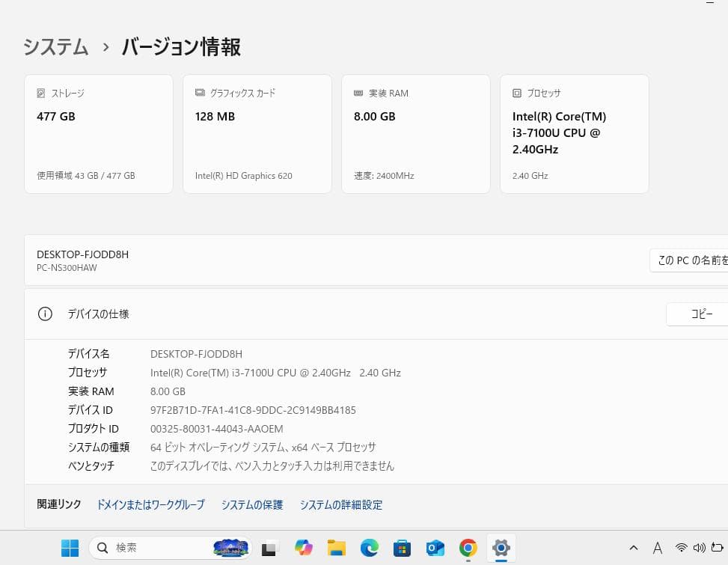728x565 pixels.
Task: Open Copilot from the taskbar
Action: [303, 548]
